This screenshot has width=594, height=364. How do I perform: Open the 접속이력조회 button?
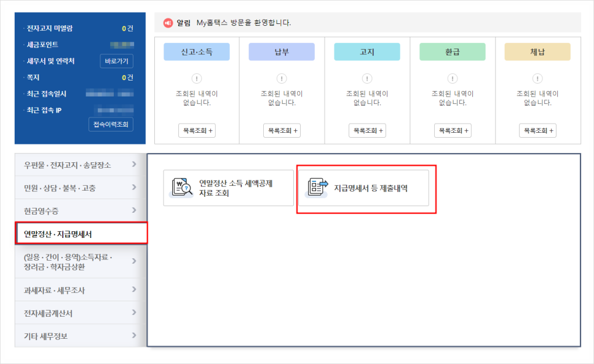coord(110,125)
